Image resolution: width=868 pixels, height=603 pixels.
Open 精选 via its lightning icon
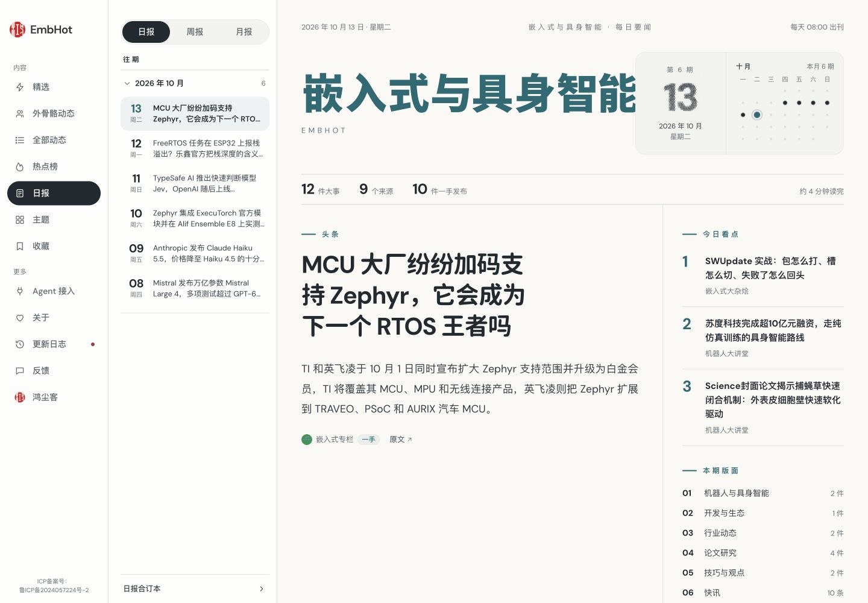click(x=20, y=87)
